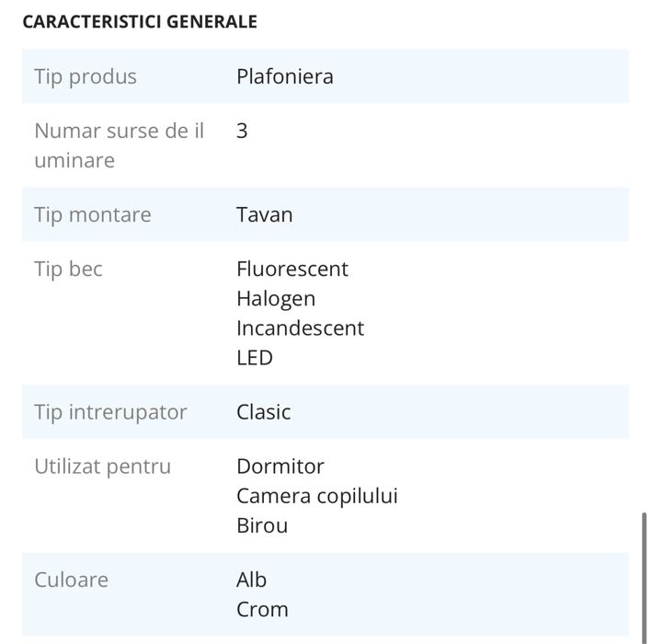Screen dimensions: 651x644
Task: Select the Tip intrerupator label
Action: tap(110, 412)
